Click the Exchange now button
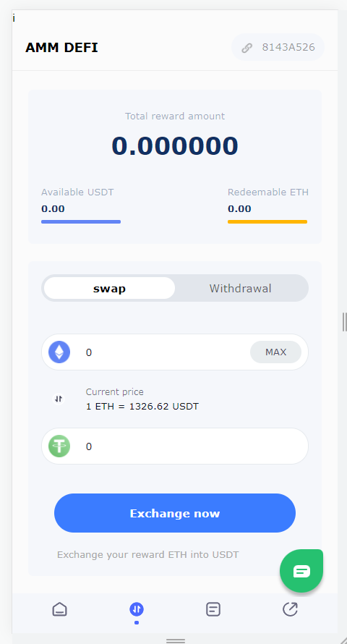Image resolution: width=347 pixels, height=644 pixels. pos(175,513)
